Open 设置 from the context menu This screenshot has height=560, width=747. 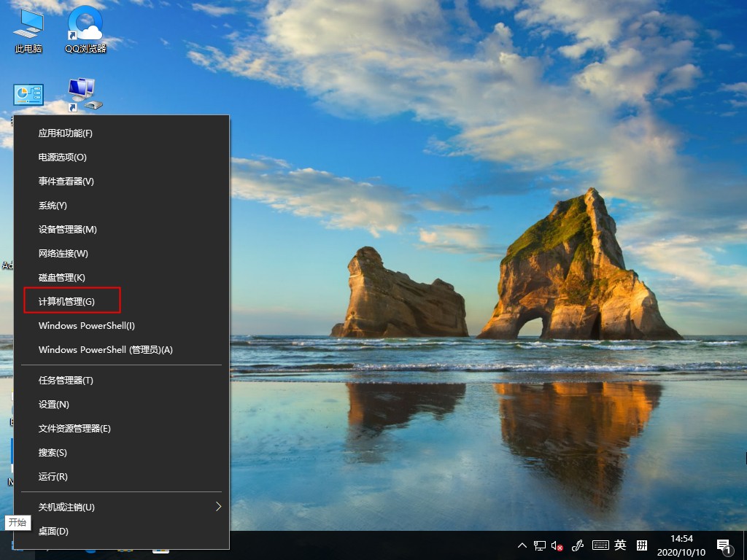55,404
